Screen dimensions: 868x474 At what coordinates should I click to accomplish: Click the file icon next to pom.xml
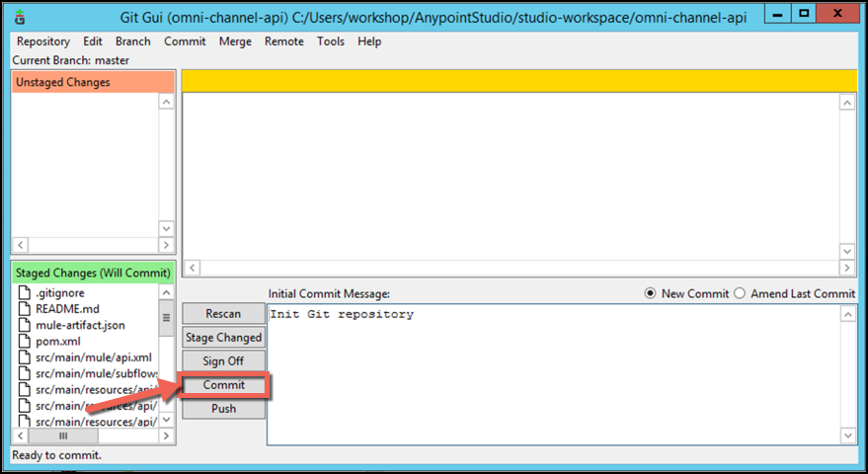click(25, 341)
